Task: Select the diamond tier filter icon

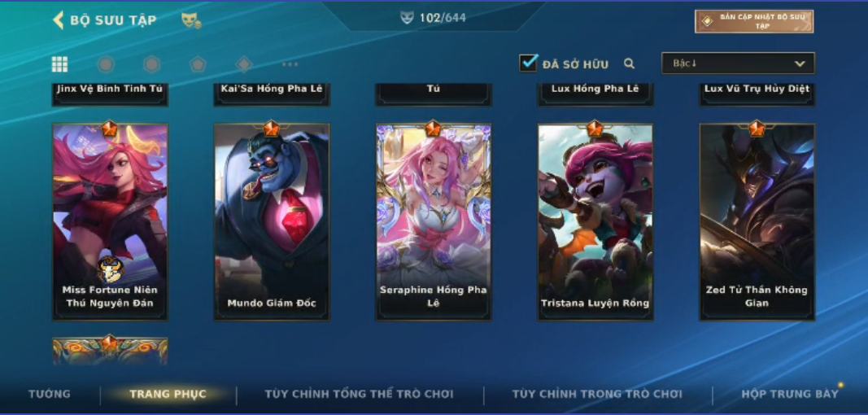Action: pos(244,64)
